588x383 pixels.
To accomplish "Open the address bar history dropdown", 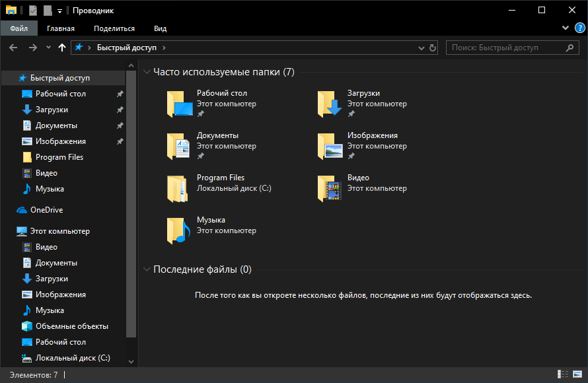I will (x=421, y=48).
